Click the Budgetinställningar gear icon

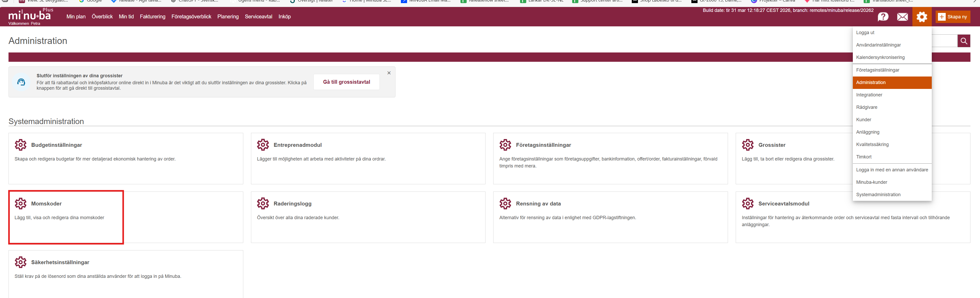click(21, 145)
